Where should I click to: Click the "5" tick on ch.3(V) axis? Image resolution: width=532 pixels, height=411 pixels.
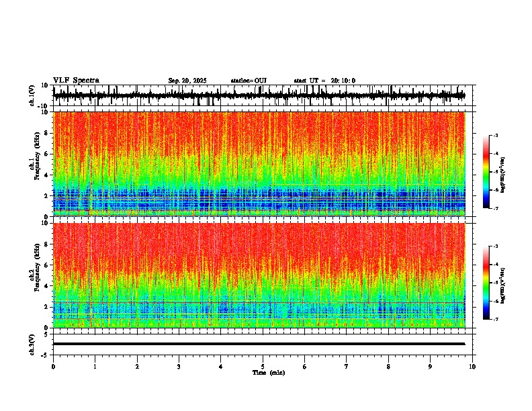46,334
